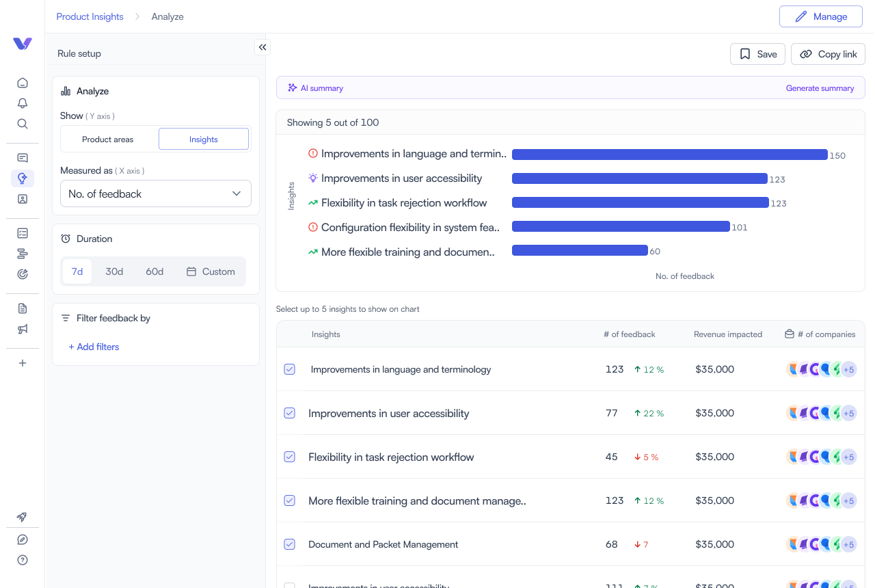Open the feedback message icon in the sidebar
Viewport: 875px width, 588px height.
pos(23,158)
